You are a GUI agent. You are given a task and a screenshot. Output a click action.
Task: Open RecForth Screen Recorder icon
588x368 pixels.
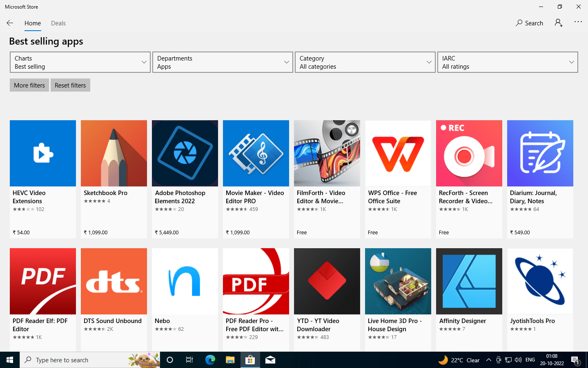pos(469,153)
